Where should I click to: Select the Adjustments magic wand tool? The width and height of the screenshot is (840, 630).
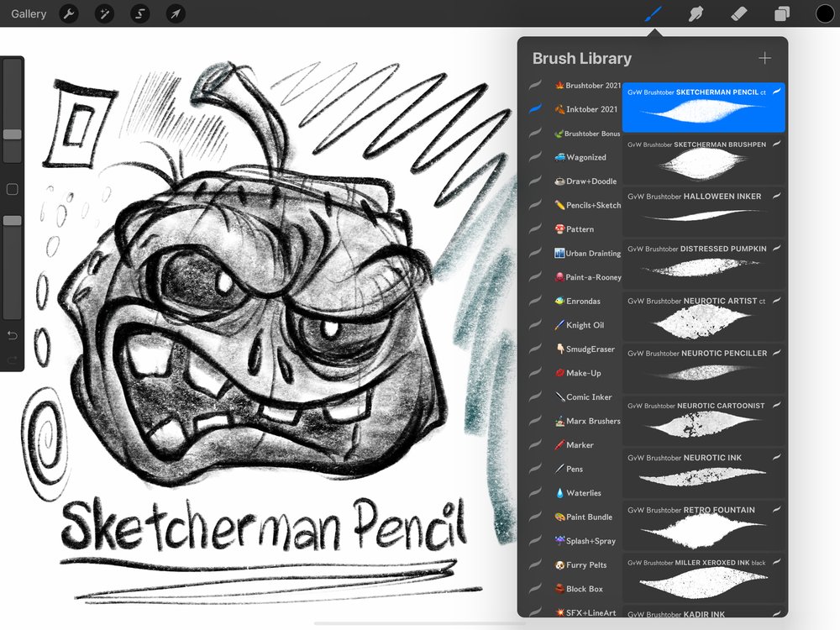[104, 13]
